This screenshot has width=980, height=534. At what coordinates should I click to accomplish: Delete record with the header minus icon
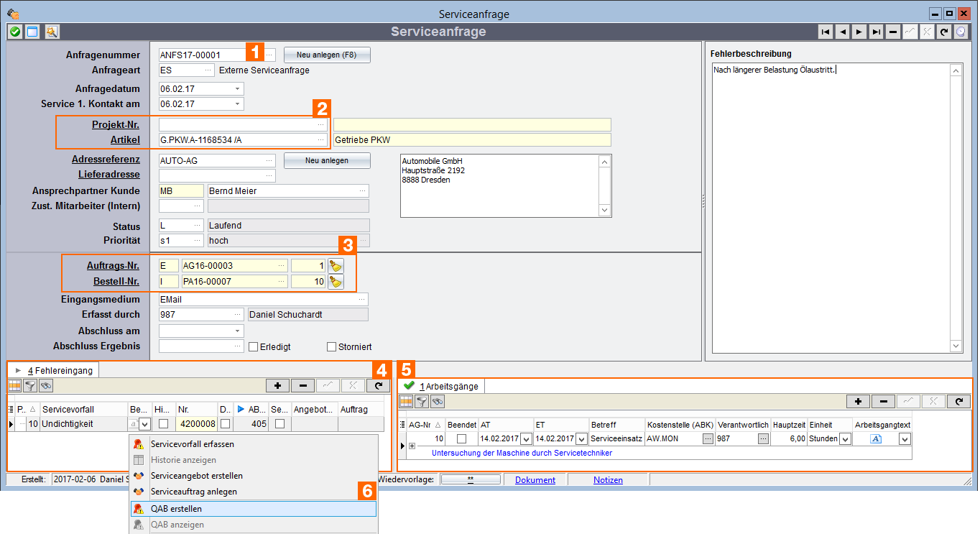[893, 32]
